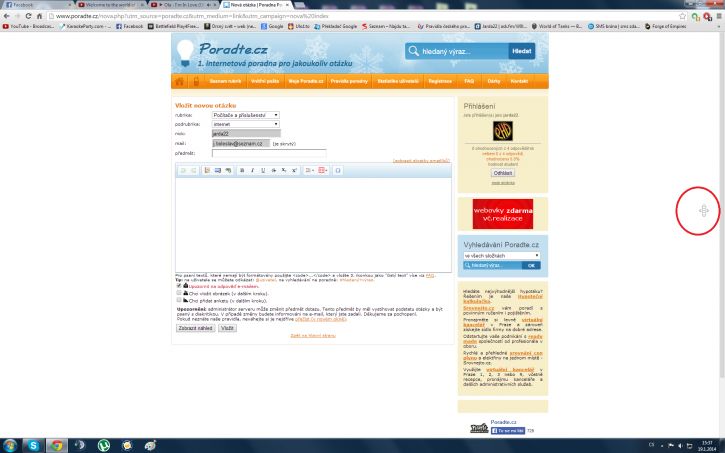Open Vnitřní pošta menu item
This screenshot has height=453, width=725.
click(265, 81)
